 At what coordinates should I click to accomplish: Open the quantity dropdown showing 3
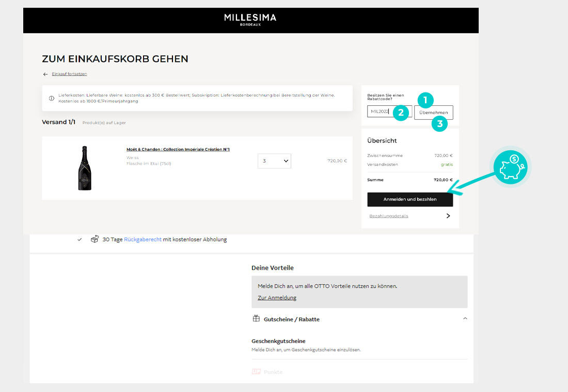pyautogui.click(x=274, y=161)
